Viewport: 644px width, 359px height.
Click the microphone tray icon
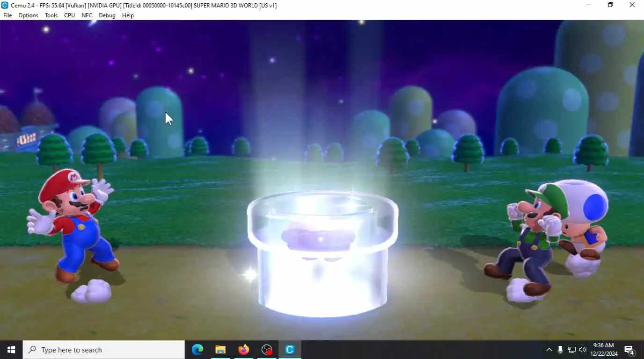[x=560, y=350]
